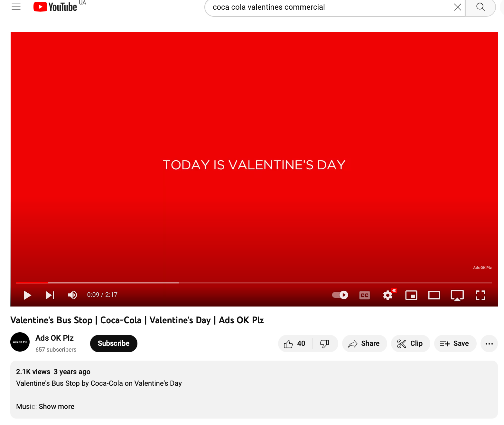Open the Ads OK Plz channel avatar
Screen dimensions: 504x425
click(x=20, y=342)
